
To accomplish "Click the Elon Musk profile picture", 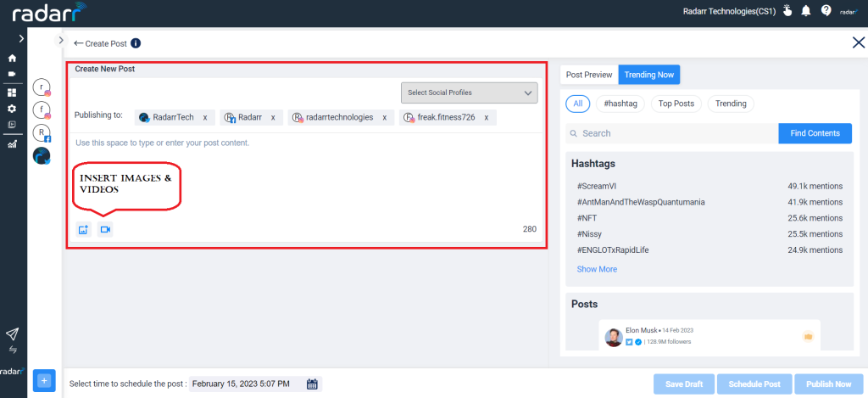I will tap(614, 337).
